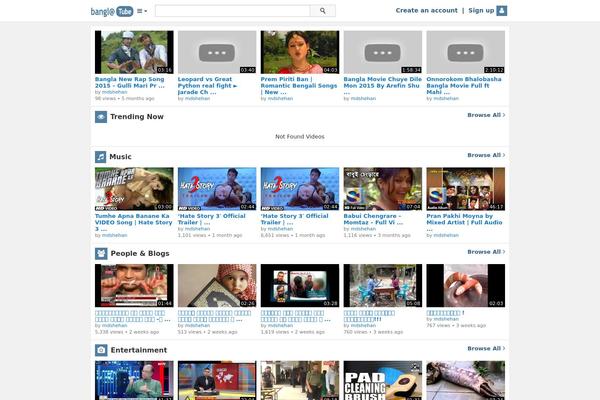Play Pad Cleaning Brush video thumbnail
The image size is (600, 400).
click(x=383, y=380)
